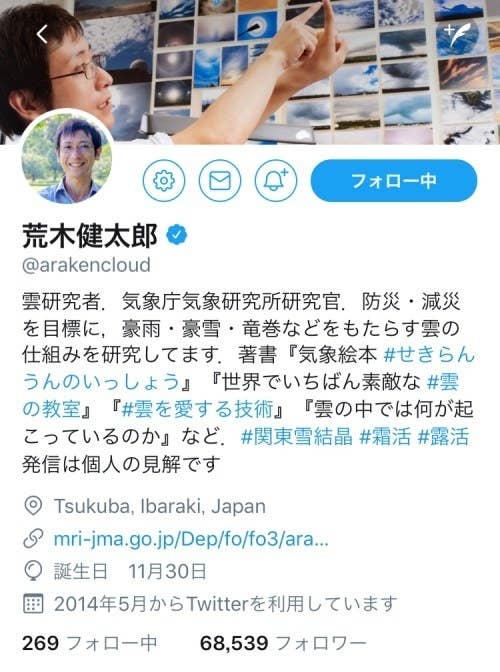Viewport: 500px width, 672px height.
Task: Open the gear settings icon
Action: click(x=164, y=180)
